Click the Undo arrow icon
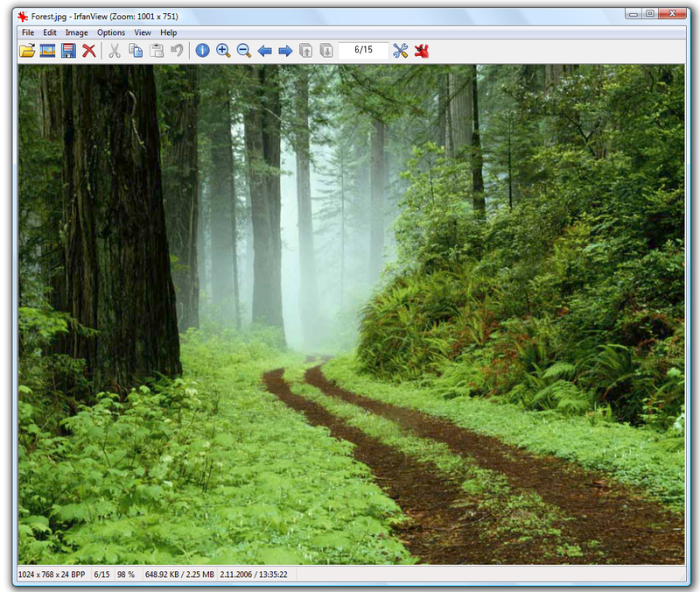 point(178,51)
